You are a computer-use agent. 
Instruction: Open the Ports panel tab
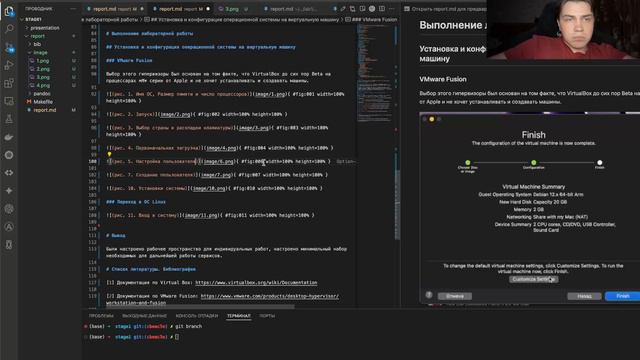pos(267,316)
